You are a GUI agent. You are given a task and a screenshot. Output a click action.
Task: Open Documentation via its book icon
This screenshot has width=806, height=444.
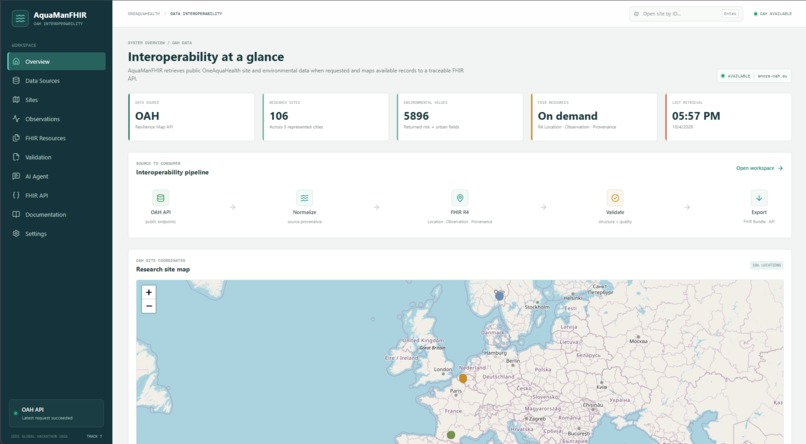pos(16,214)
